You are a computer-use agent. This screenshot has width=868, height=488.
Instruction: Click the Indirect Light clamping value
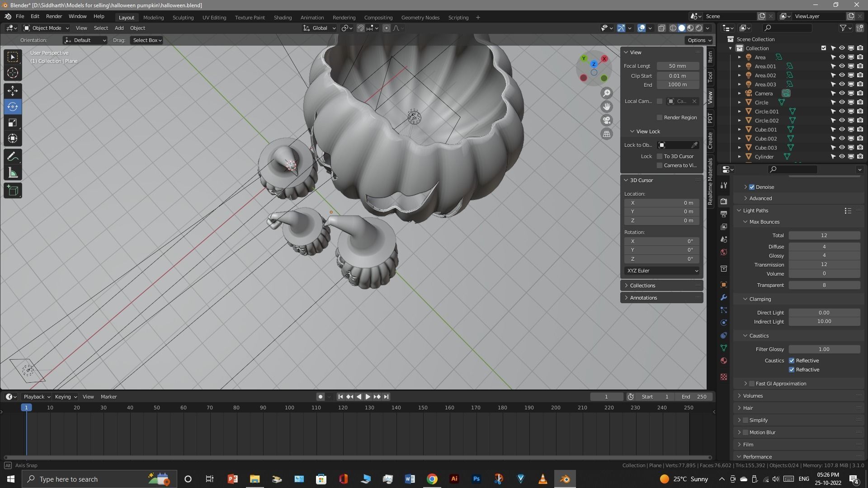click(824, 322)
